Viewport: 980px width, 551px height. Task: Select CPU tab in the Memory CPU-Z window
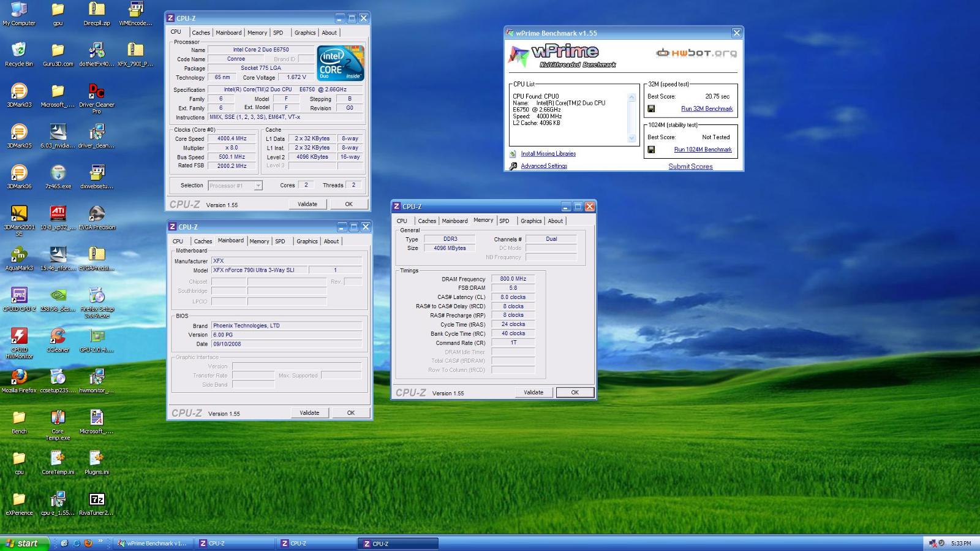(402, 221)
